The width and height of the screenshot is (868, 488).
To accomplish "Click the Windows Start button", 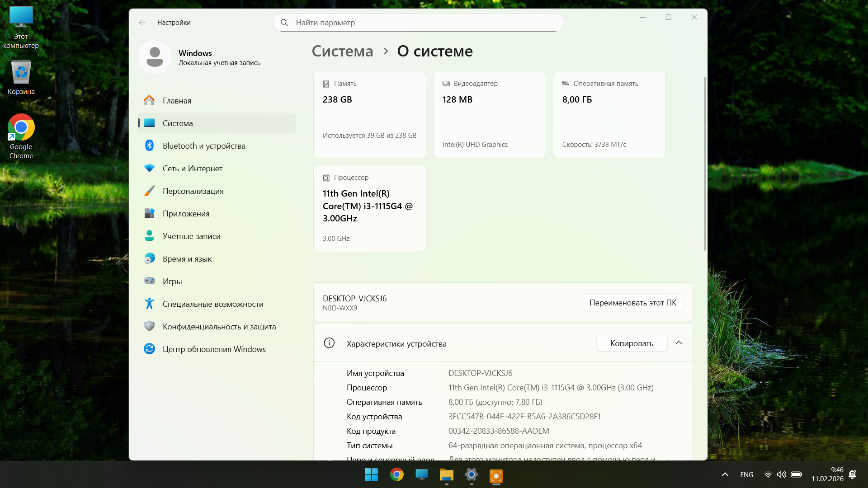I will pyautogui.click(x=371, y=475).
